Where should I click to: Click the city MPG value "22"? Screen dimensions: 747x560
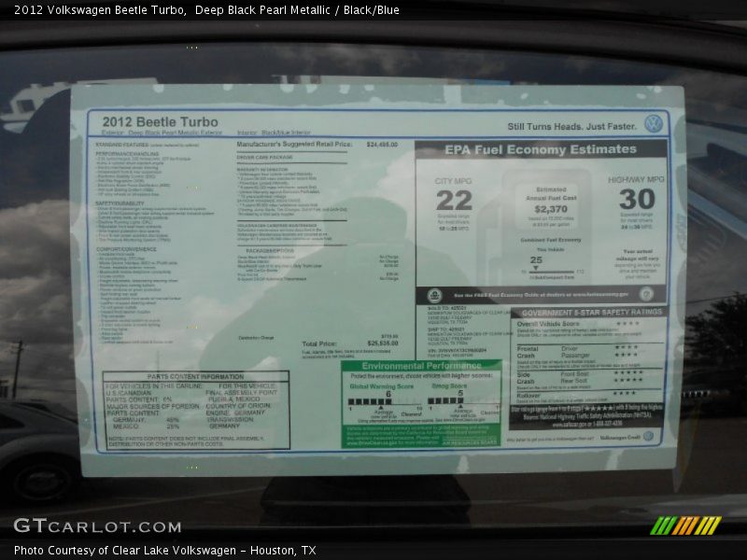(x=454, y=201)
